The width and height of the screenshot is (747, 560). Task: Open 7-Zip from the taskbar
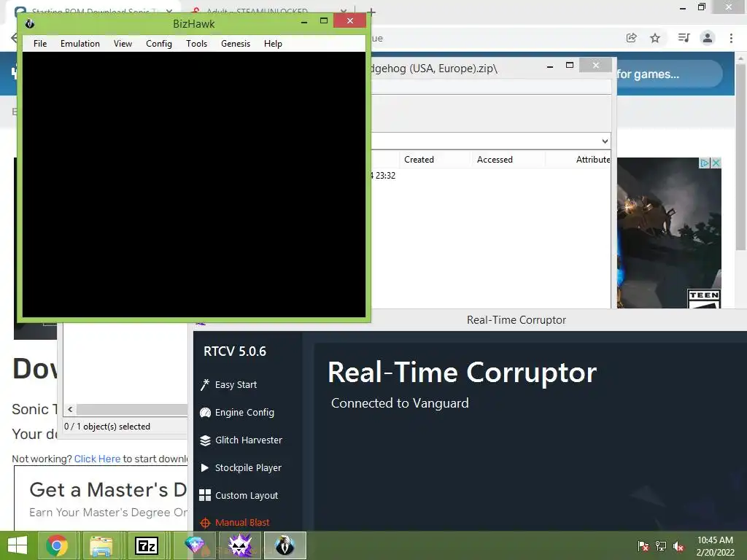click(146, 545)
